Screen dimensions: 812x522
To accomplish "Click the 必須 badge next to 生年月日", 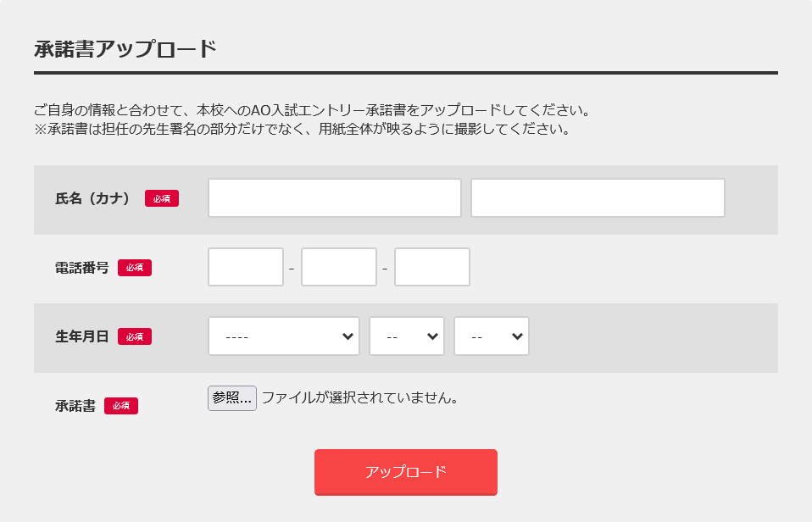I will [135, 336].
